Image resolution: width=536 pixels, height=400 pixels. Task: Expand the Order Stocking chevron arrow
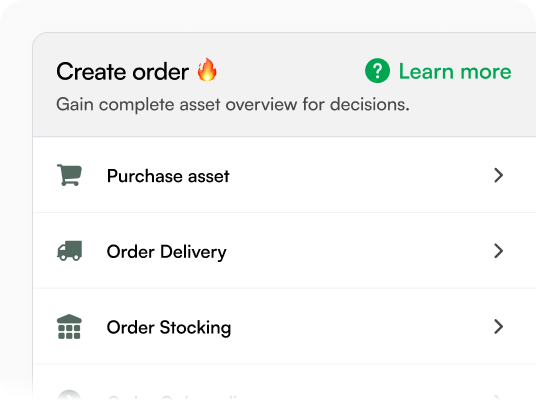(498, 326)
